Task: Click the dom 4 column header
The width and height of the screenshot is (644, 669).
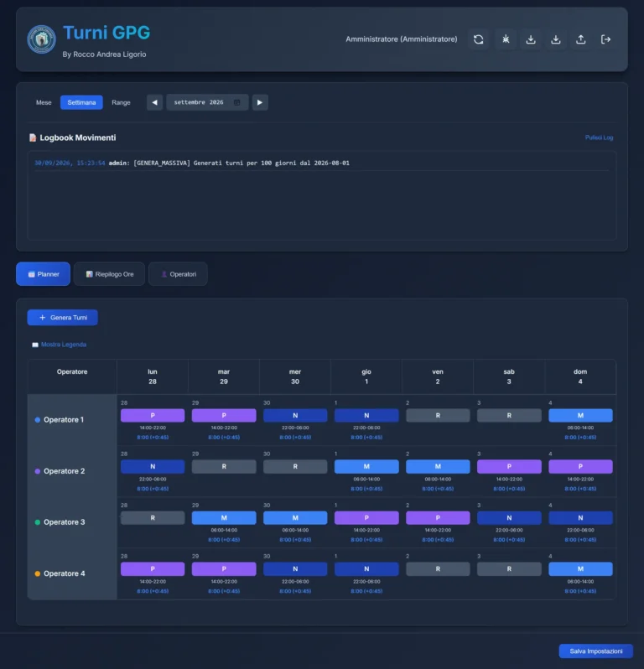Action: click(580, 376)
